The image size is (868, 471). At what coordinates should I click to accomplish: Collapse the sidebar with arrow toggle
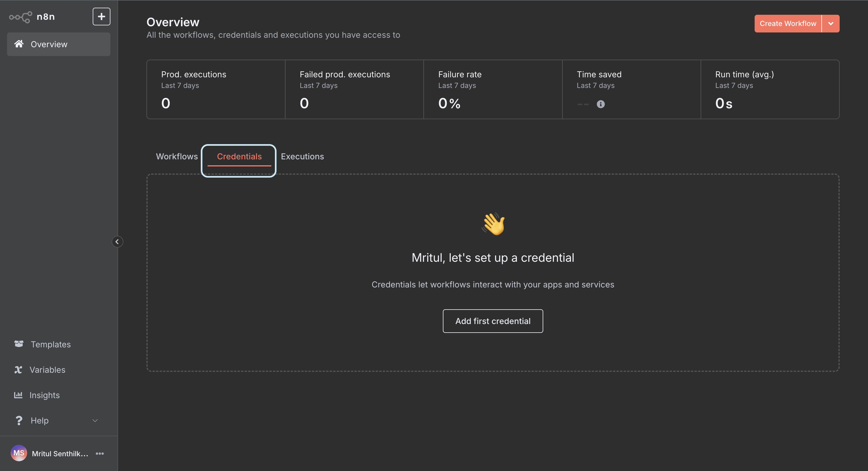[117, 242]
